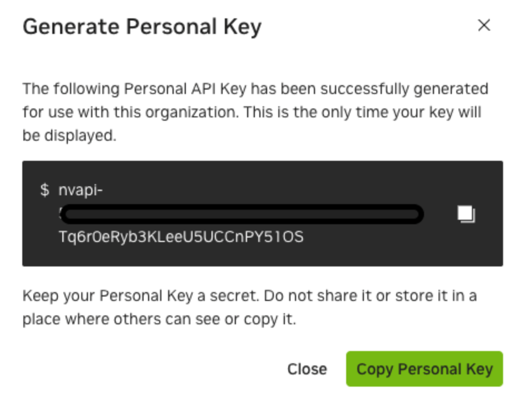Click the X icon to dismiss dialog
Screen dimensions: 532x420
click(484, 25)
